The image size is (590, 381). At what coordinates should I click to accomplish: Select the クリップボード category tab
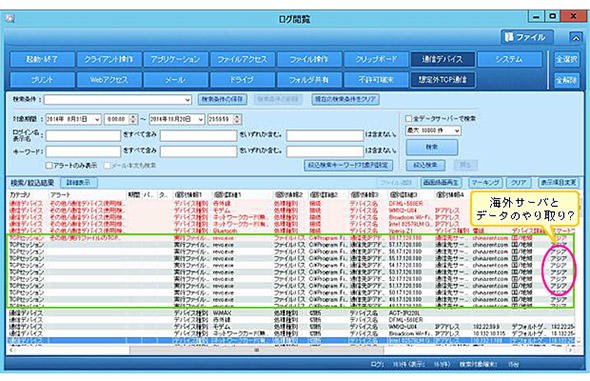point(376,59)
